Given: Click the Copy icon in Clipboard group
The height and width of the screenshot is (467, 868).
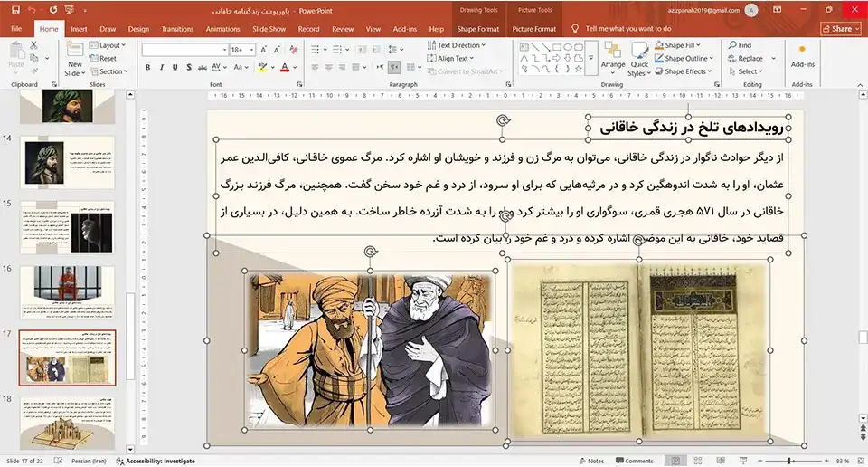Looking at the screenshot, I should point(33,58).
